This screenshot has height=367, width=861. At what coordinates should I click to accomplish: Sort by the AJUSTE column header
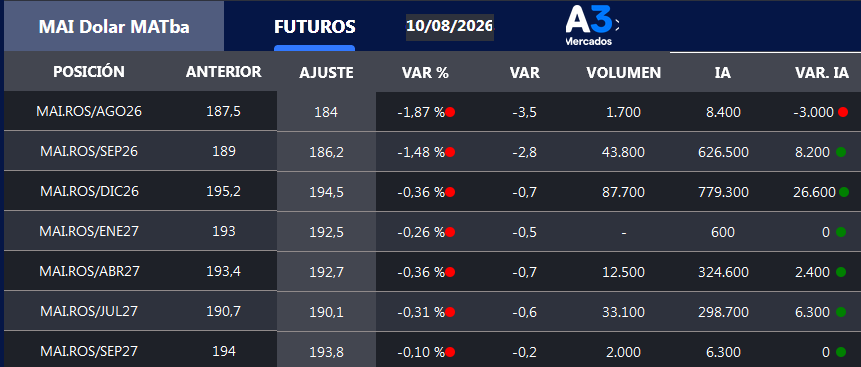tap(326, 73)
